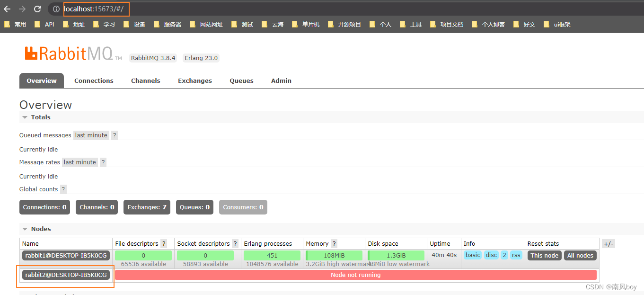
Task: Click the Memory 108MiB usage bar
Action: point(334,255)
